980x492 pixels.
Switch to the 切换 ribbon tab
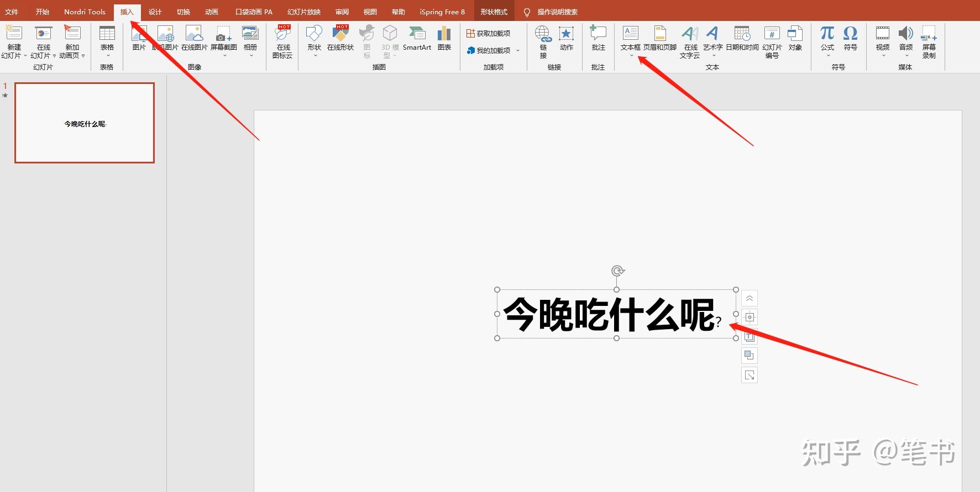coord(184,12)
